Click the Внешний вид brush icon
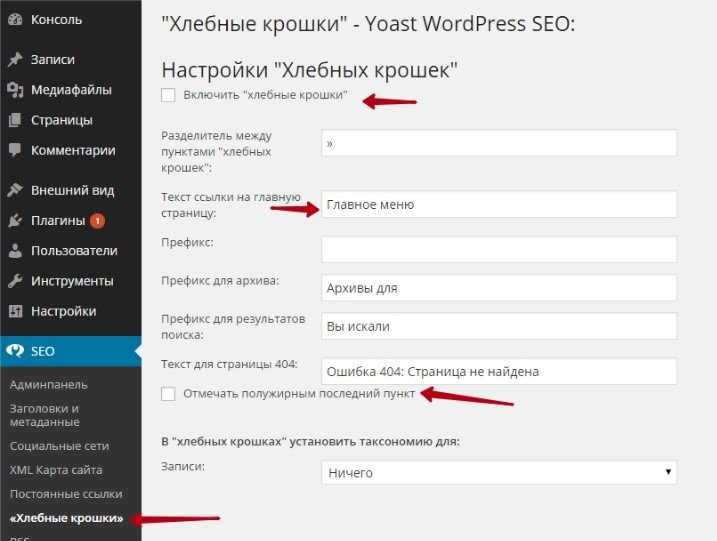 [15, 190]
